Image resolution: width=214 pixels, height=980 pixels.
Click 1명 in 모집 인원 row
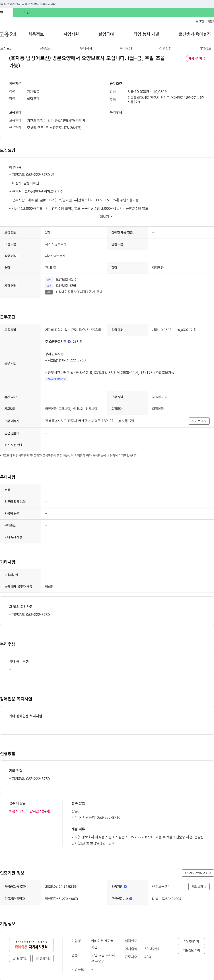coord(47,232)
